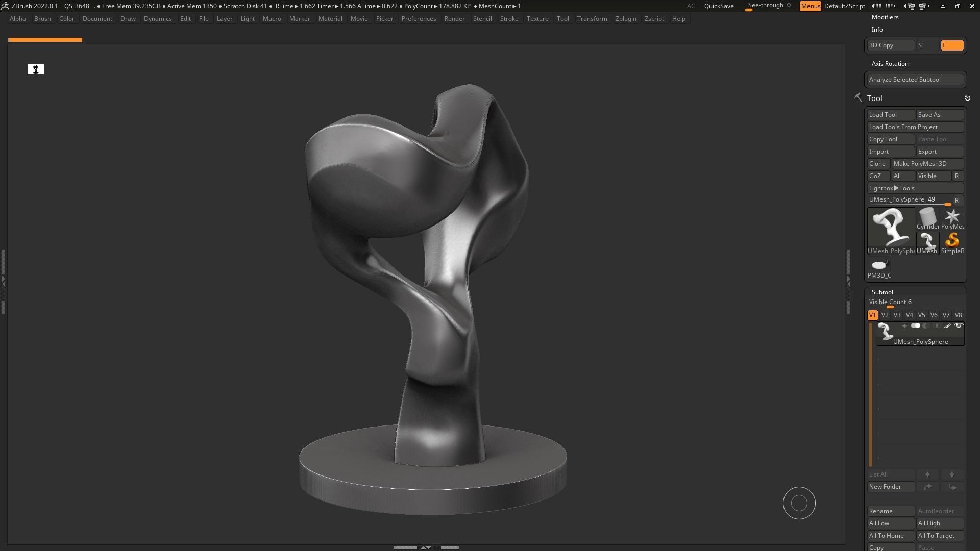Click the hide title bar icon
Image resolution: width=980 pixels, height=551 pixels.
(x=943, y=6)
